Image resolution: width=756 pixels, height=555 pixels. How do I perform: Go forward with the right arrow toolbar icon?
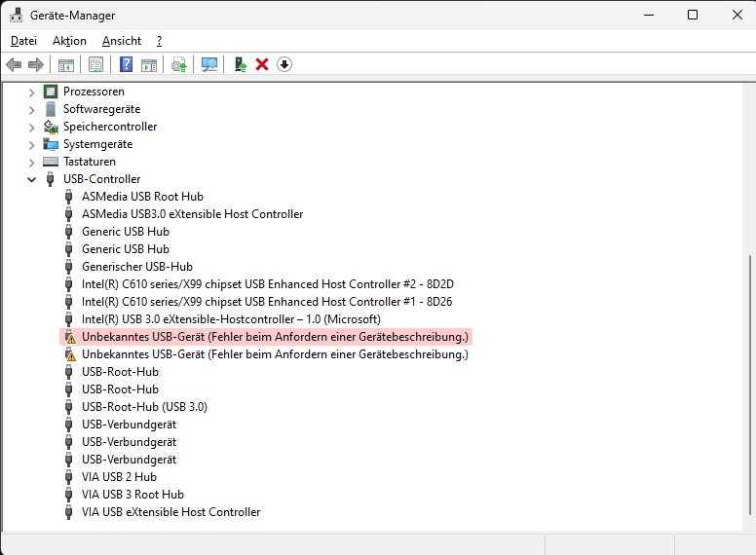(36, 64)
